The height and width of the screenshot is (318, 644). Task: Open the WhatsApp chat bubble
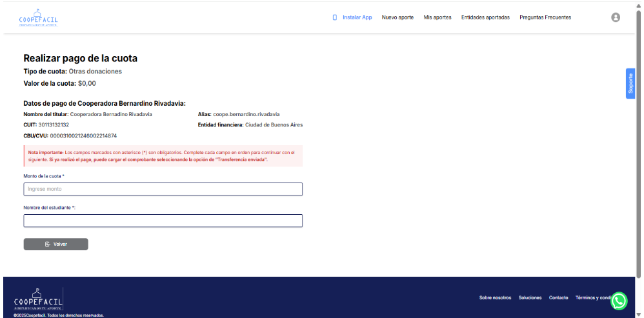(619, 301)
